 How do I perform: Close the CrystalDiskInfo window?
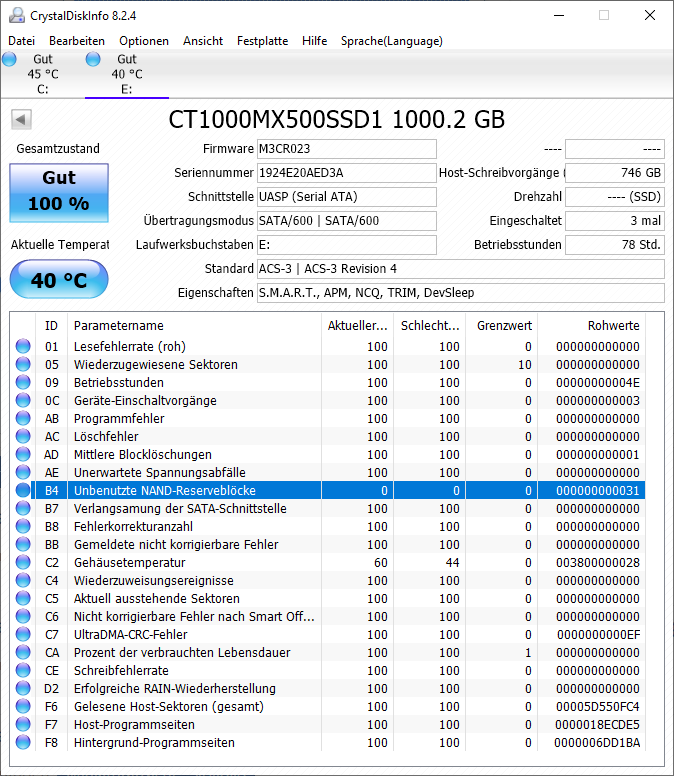[650, 15]
